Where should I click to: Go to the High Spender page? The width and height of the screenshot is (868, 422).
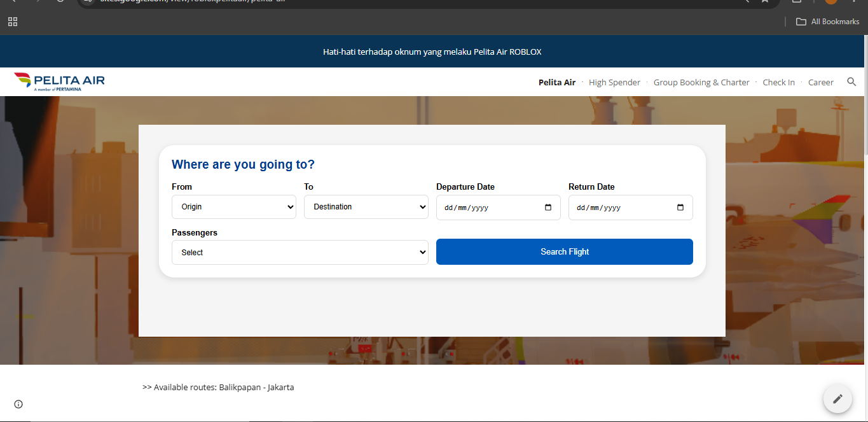point(614,82)
